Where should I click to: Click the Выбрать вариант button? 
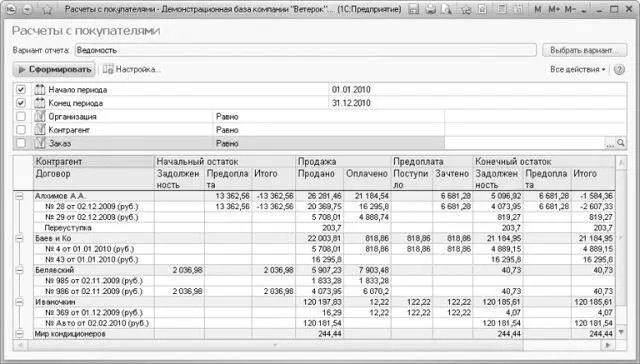pos(584,50)
